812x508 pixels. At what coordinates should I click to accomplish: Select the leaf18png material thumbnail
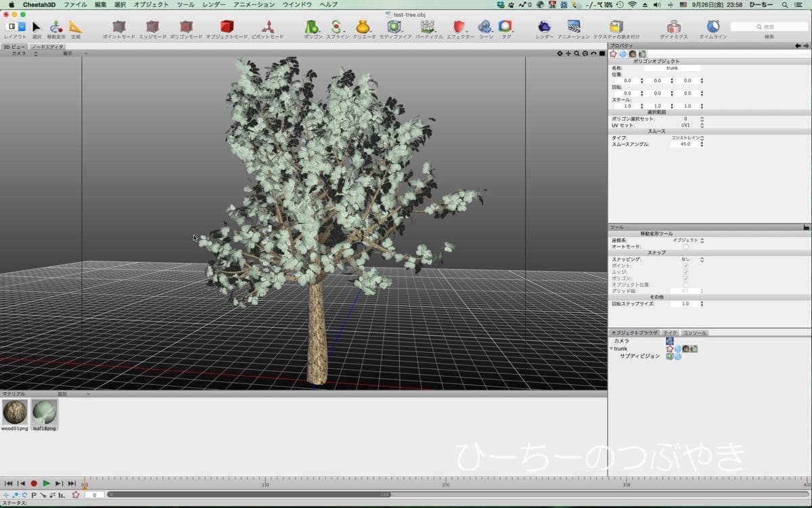point(45,412)
